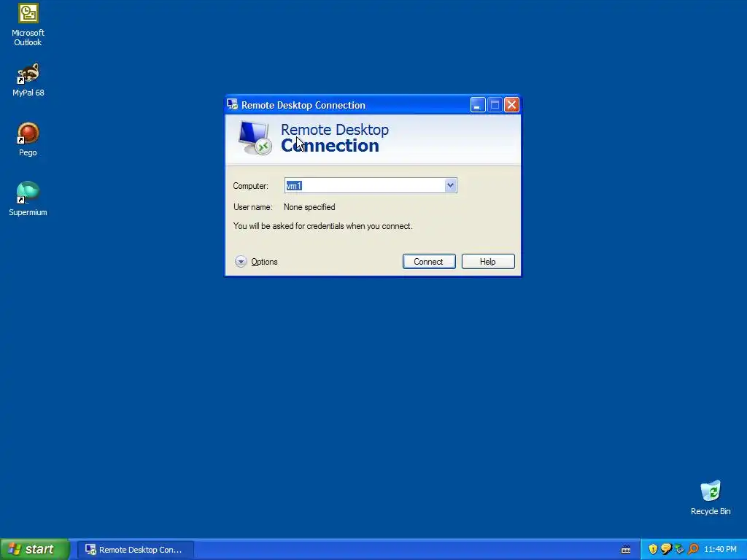The image size is (747, 560).
Task: Close the Remote Desktop Connection window
Action: point(511,105)
